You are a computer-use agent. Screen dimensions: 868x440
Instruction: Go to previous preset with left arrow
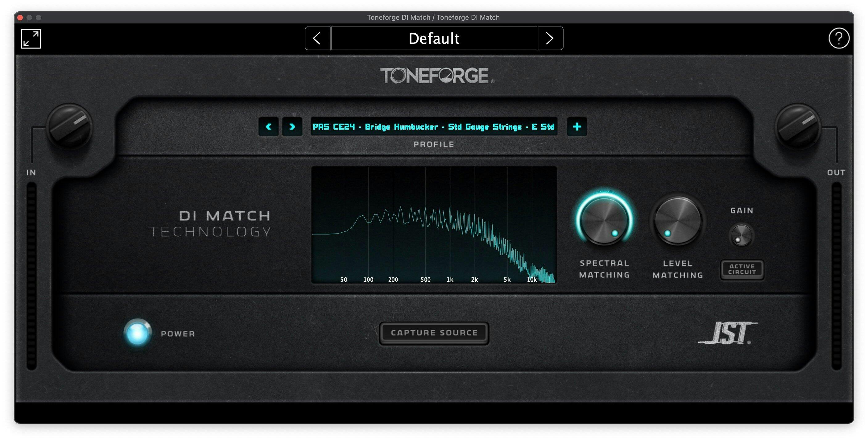pyautogui.click(x=317, y=39)
